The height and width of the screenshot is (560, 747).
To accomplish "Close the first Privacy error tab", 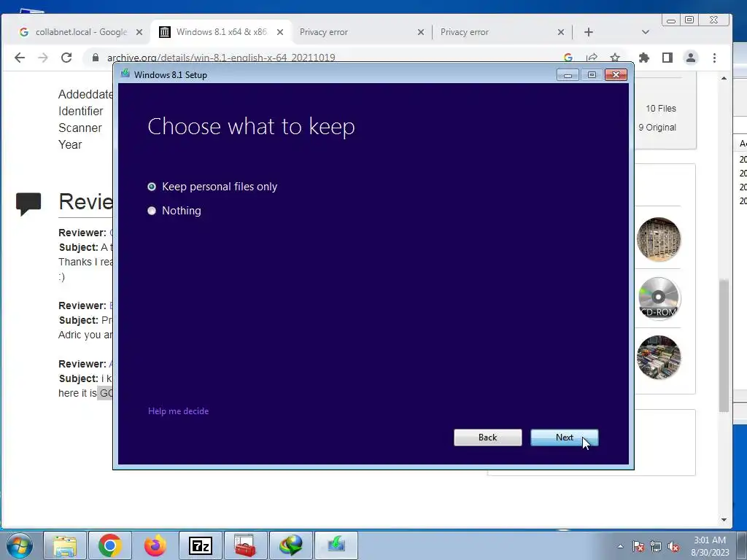I will point(421,32).
